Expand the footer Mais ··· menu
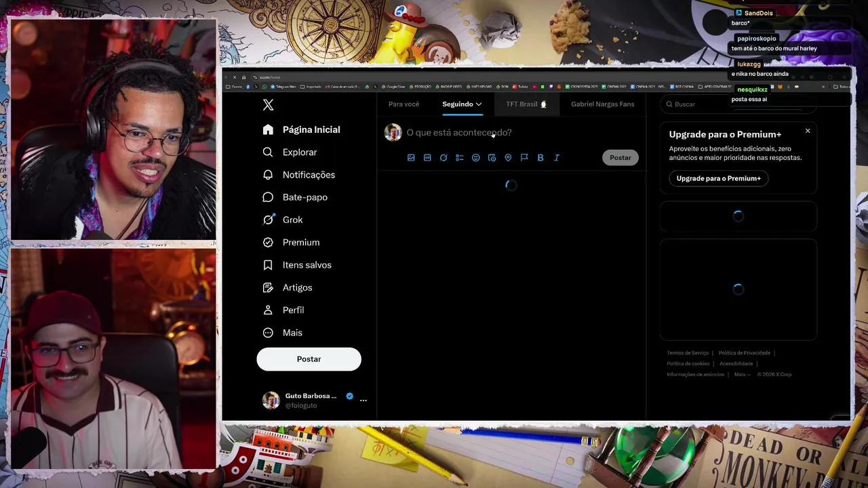This screenshot has width=868, height=488. click(x=742, y=375)
